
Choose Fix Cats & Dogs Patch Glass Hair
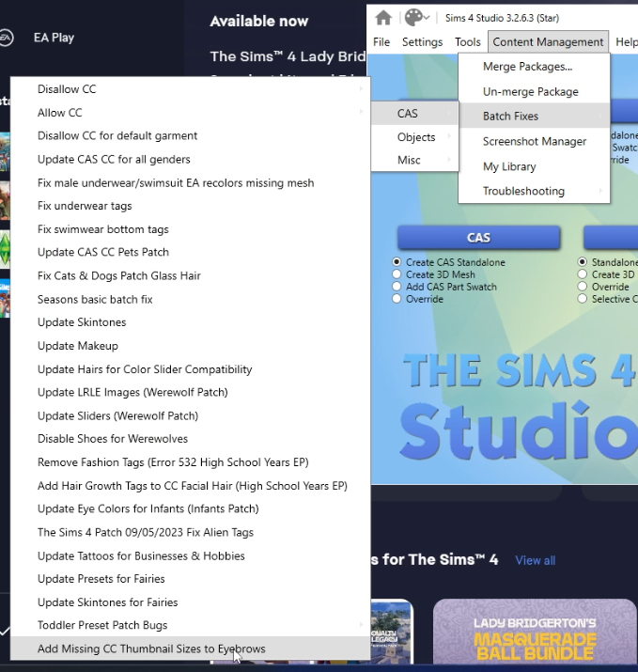click(x=190, y=275)
